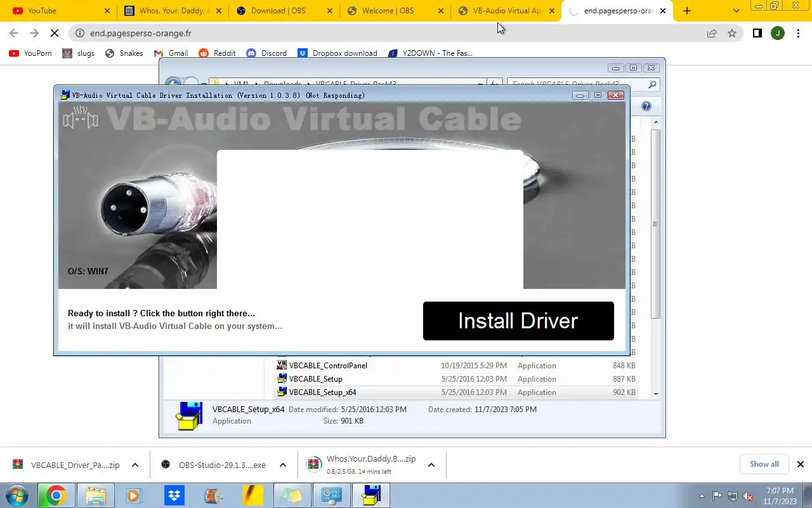Click the Install Driver button

click(518, 321)
